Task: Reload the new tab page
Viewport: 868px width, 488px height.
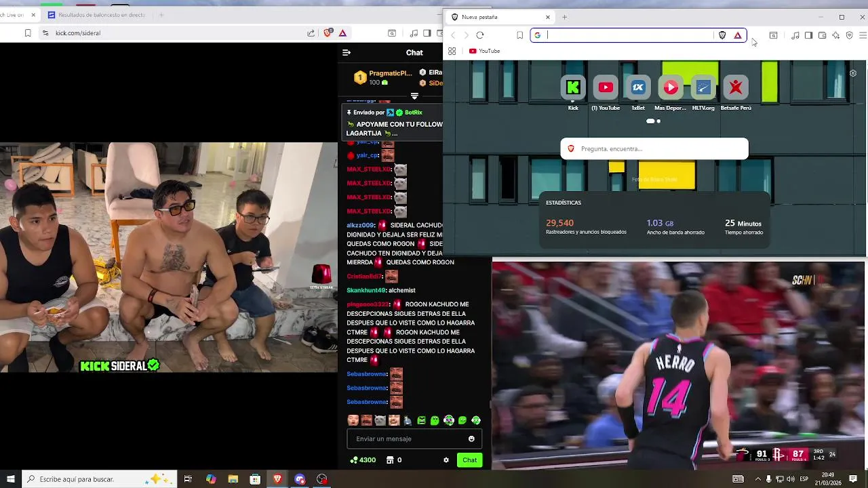Action: tap(480, 35)
